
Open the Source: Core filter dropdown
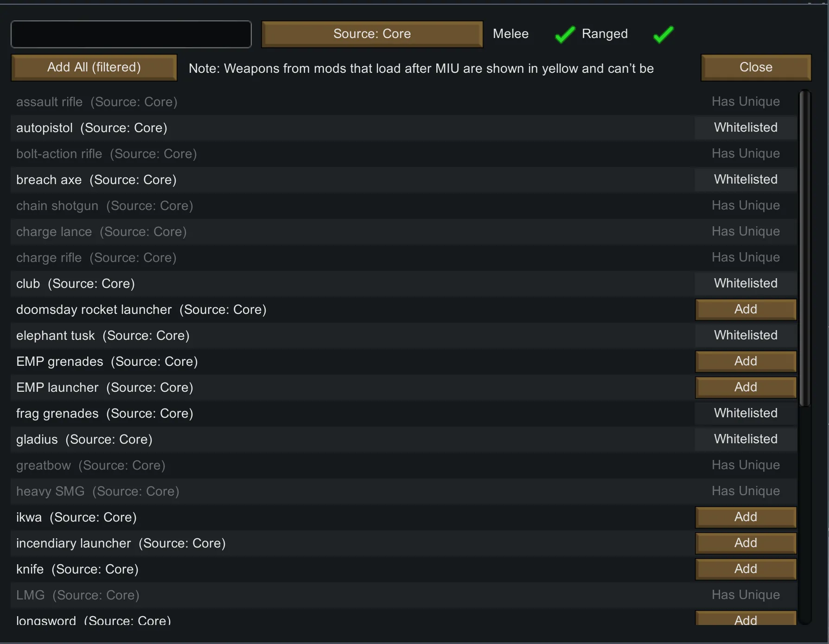pos(372,34)
